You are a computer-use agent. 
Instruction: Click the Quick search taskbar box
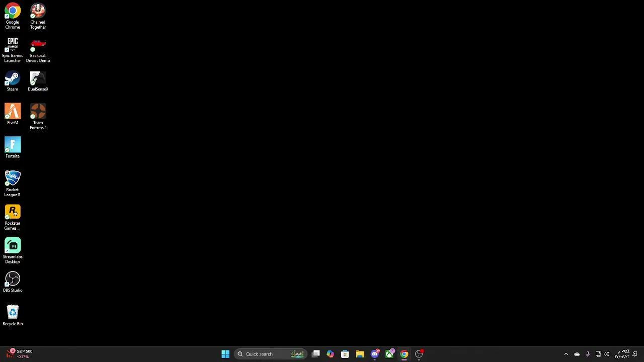[271, 354]
